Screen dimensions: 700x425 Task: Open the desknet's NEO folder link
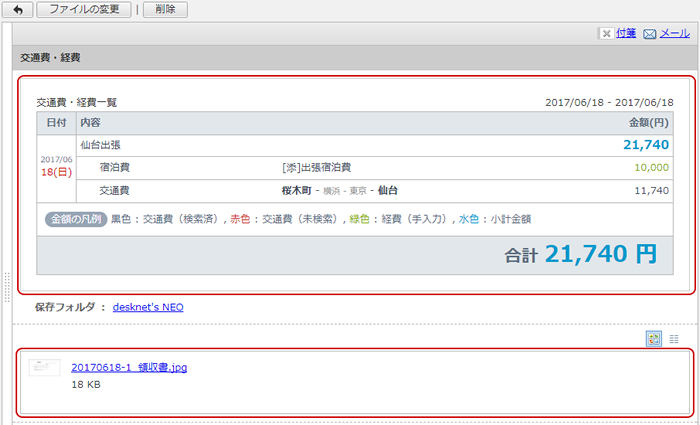coord(147,307)
